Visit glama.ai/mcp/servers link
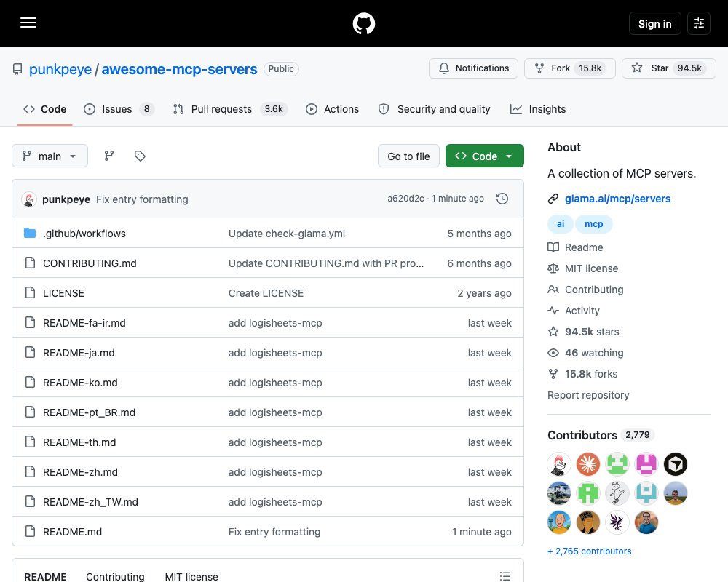The image size is (728, 582). pos(617,199)
